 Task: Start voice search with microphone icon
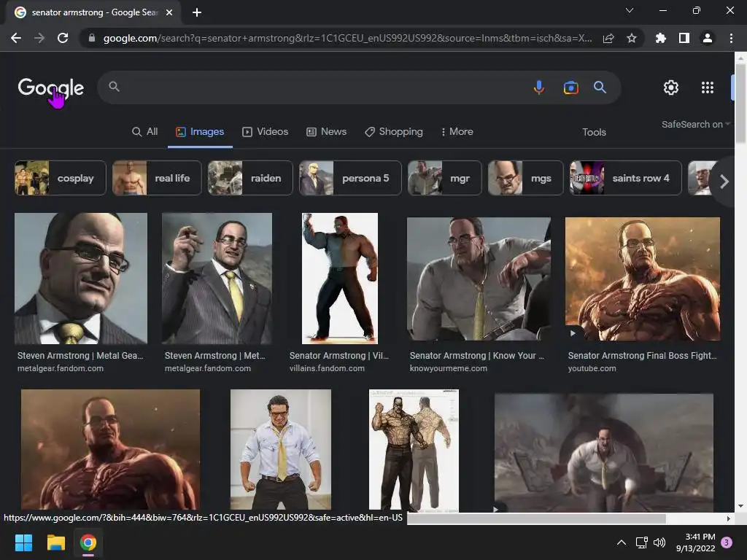click(x=539, y=87)
